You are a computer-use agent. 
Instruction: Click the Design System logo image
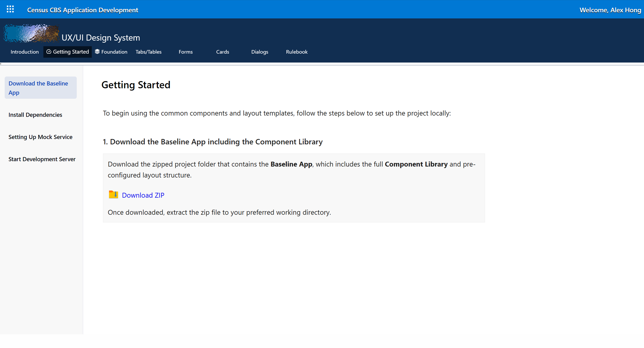click(32, 33)
